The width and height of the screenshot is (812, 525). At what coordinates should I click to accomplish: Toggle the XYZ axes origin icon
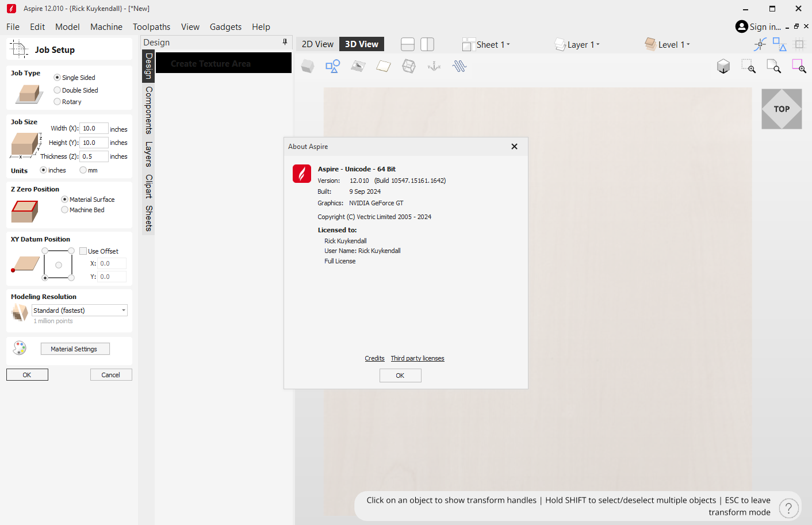pyautogui.click(x=434, y=67)
